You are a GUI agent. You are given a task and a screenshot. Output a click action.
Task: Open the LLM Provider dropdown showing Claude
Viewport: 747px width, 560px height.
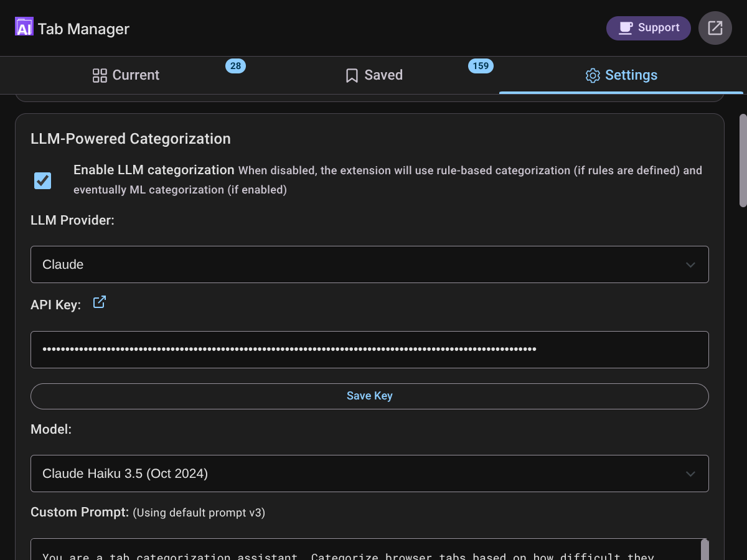tap(370, 264)
